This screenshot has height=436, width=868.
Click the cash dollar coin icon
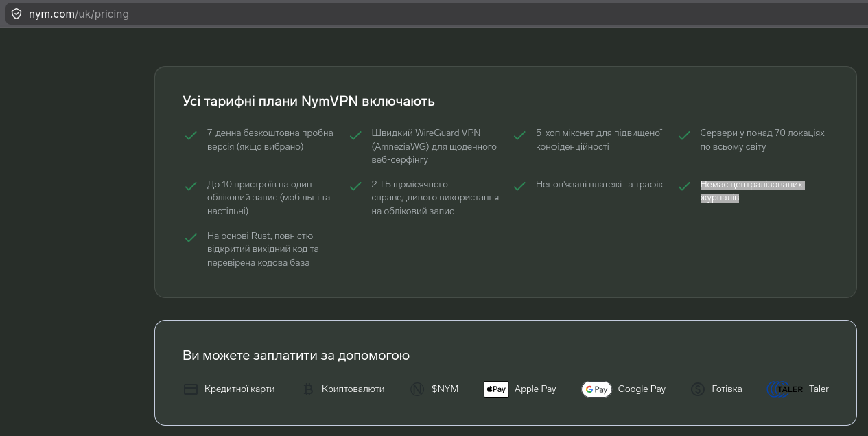tap(698, 389)
